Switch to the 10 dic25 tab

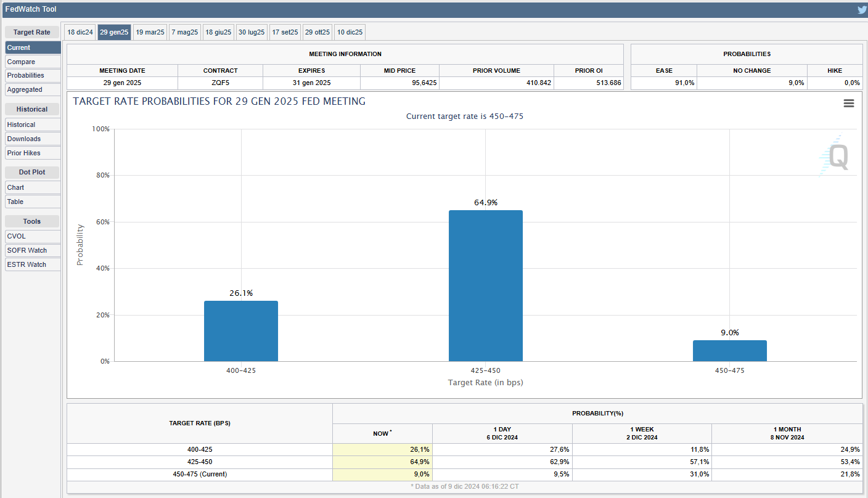tap(350, 32)
